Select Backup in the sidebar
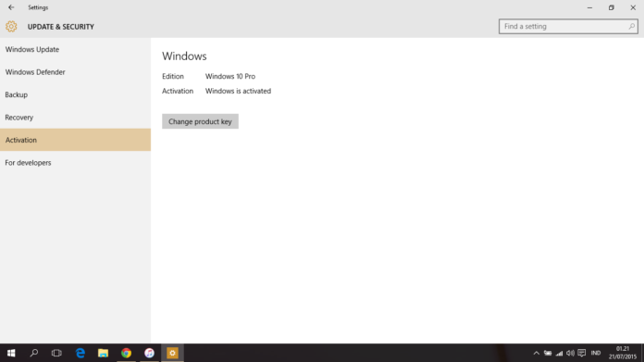Image resolution: width=644 pixels, height=362 pixels. 75,94
